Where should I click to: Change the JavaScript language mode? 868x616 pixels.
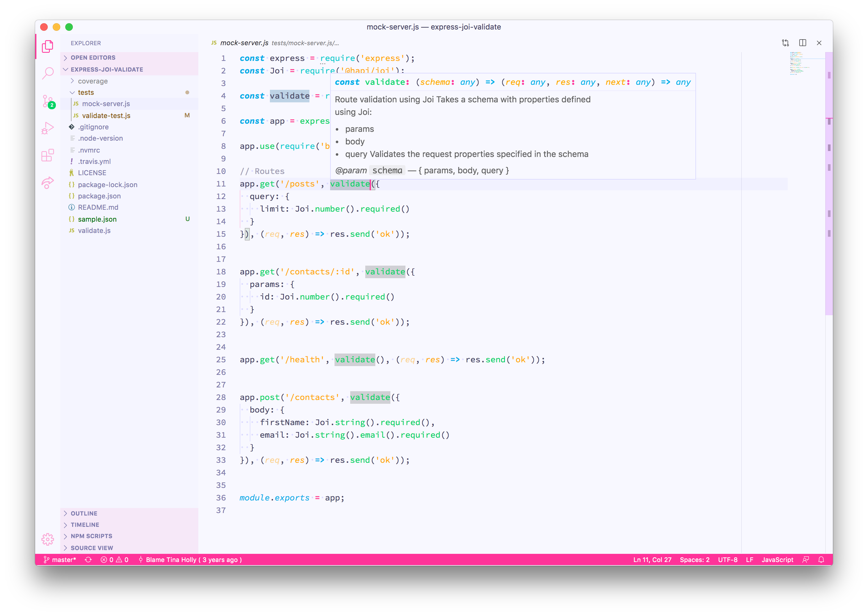pyautogui.click(x=777, y=559)
